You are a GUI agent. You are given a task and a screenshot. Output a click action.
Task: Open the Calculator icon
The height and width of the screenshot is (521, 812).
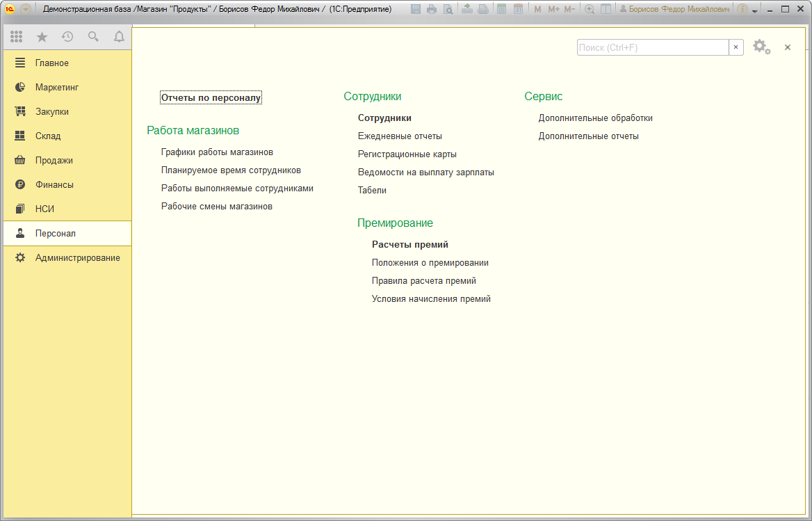(x=501, y=9)
